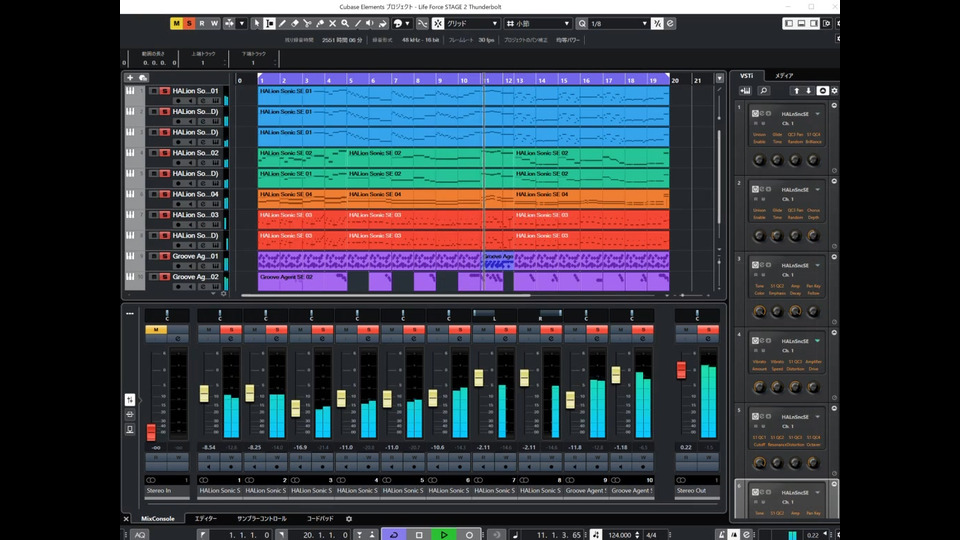960x540 pixels.
Task: Switch to the MixConsole tab
Action: [x=157, y=519]
